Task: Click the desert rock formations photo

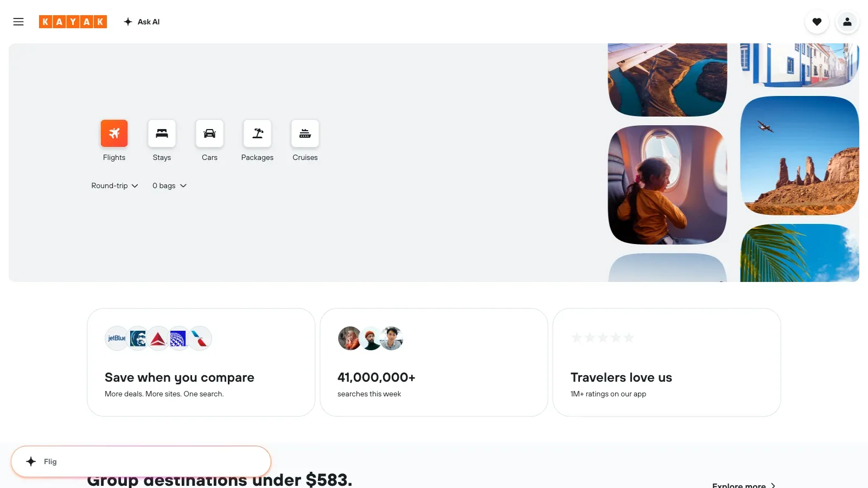Action: 800,156
